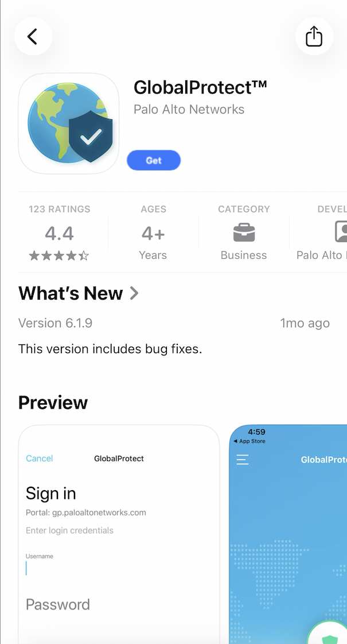Click the 4+ age rating
This screenshot has height=644, width=347.
click(x=153, y=233)
